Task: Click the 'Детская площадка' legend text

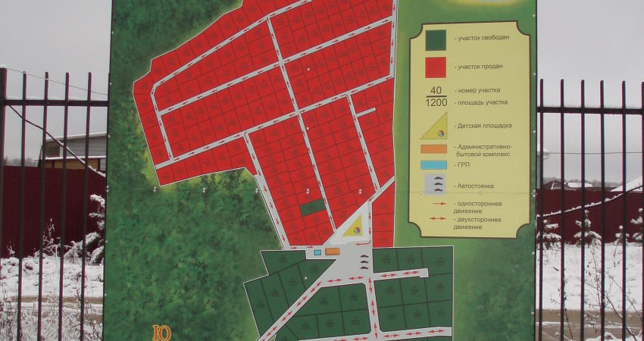Action: (x=484, y=126)
